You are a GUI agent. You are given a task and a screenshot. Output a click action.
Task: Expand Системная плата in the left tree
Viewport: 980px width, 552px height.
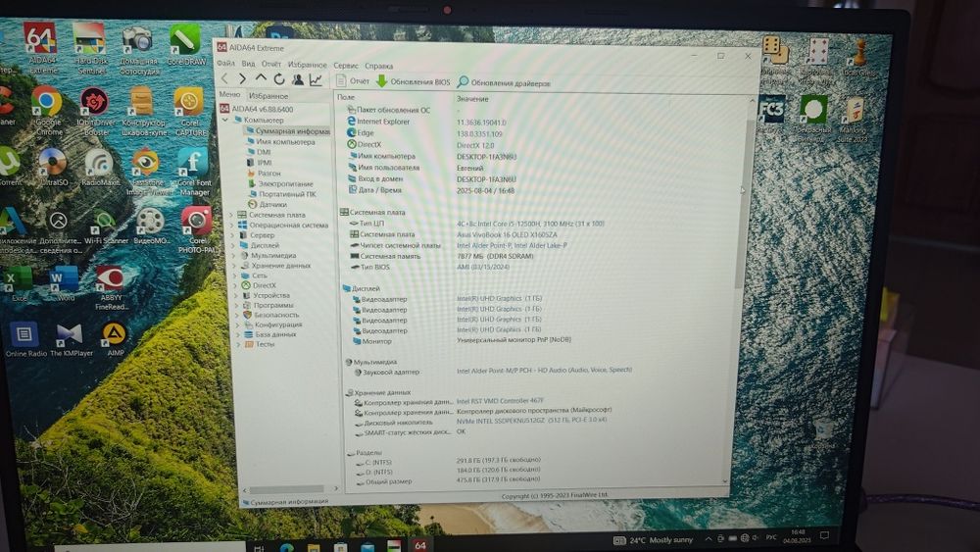[x=232, y=215]
